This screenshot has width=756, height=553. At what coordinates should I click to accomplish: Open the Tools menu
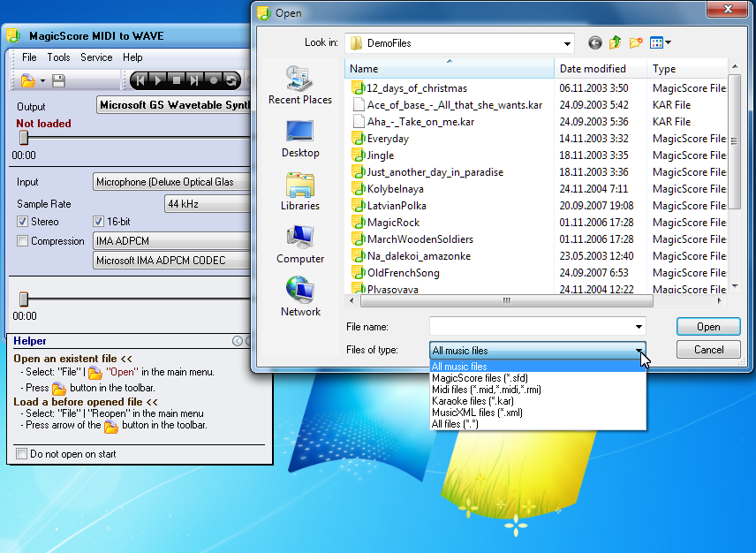click(58, 57)
